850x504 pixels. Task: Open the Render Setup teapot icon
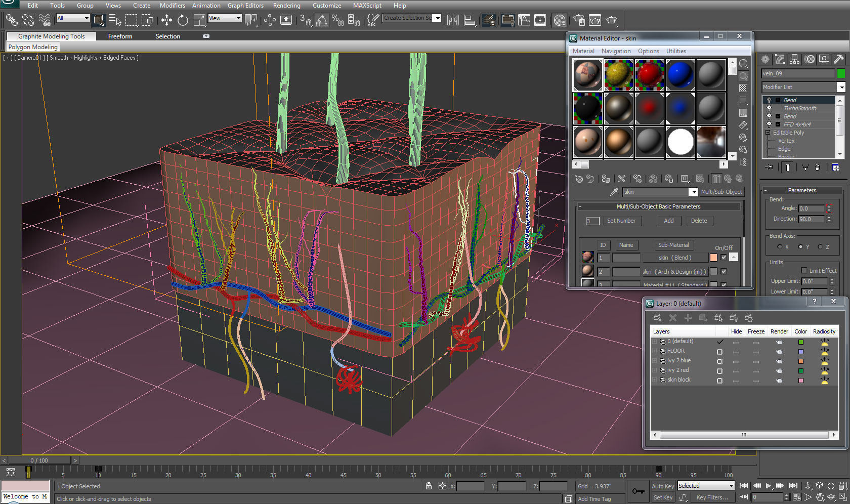click(x=579, y=20)
